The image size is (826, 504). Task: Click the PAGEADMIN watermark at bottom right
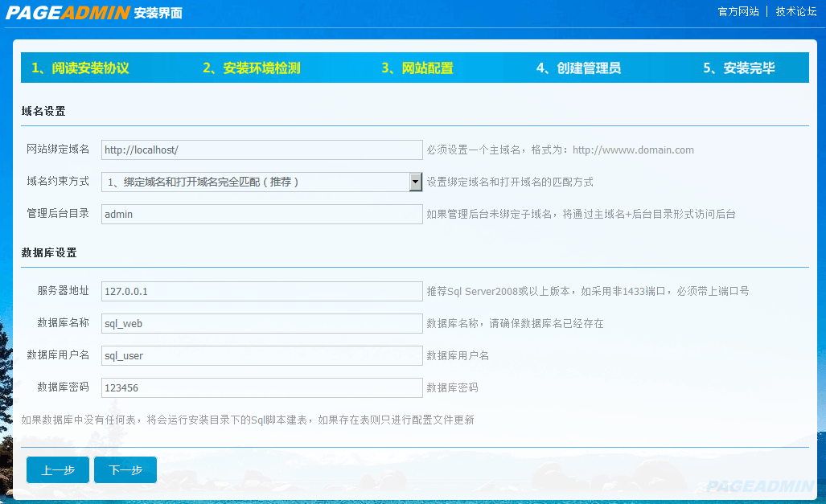[x=758, y=486]
